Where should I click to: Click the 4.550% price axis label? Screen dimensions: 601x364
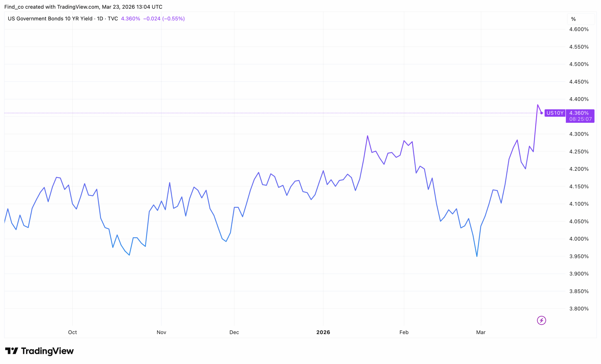[579, 47]
